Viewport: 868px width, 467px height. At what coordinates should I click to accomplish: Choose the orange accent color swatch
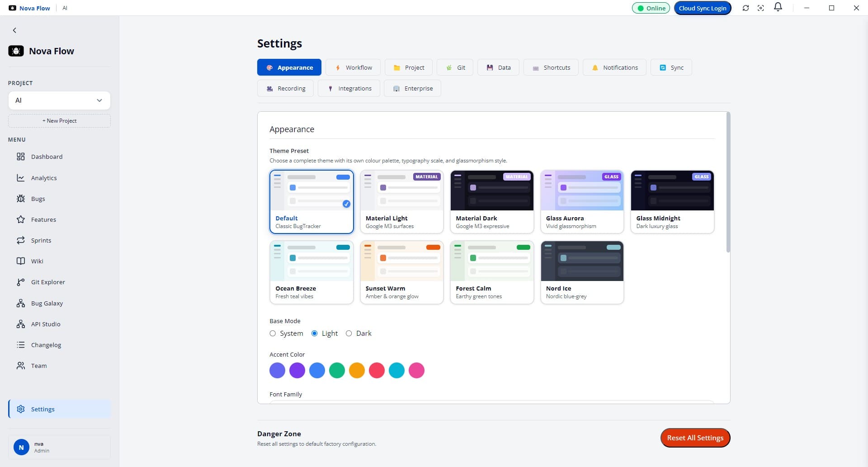click(357, 370)
